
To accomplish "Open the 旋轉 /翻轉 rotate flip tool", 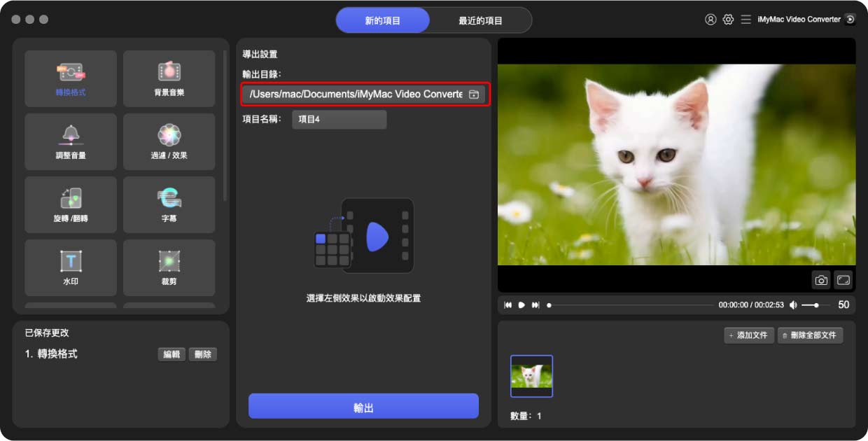I will click(x=71, y=204).
